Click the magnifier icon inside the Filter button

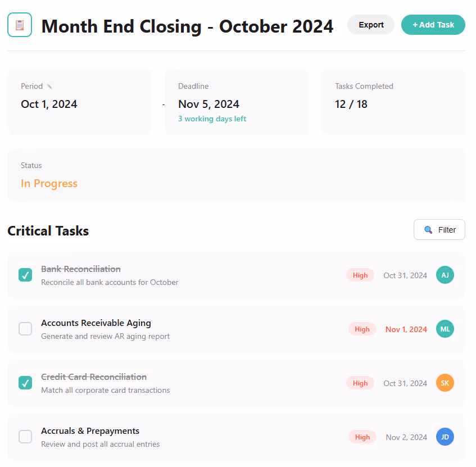click(x=428, y=230)
